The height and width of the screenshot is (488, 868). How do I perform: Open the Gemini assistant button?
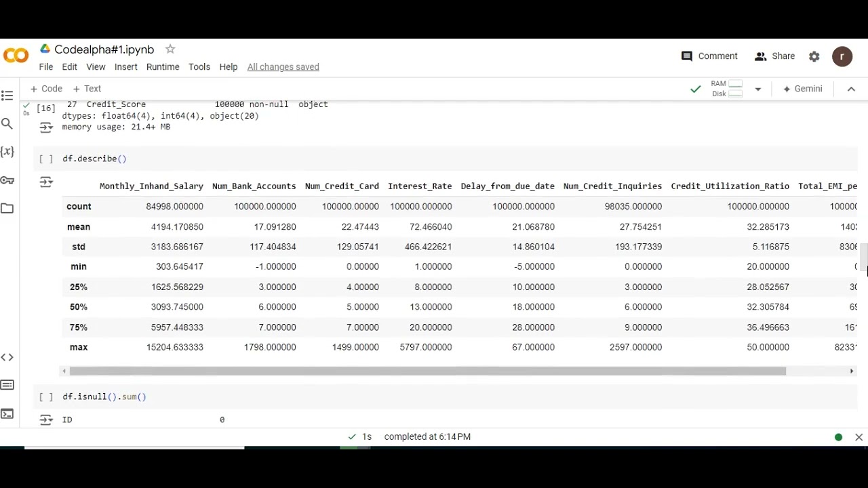coord(803,89)
